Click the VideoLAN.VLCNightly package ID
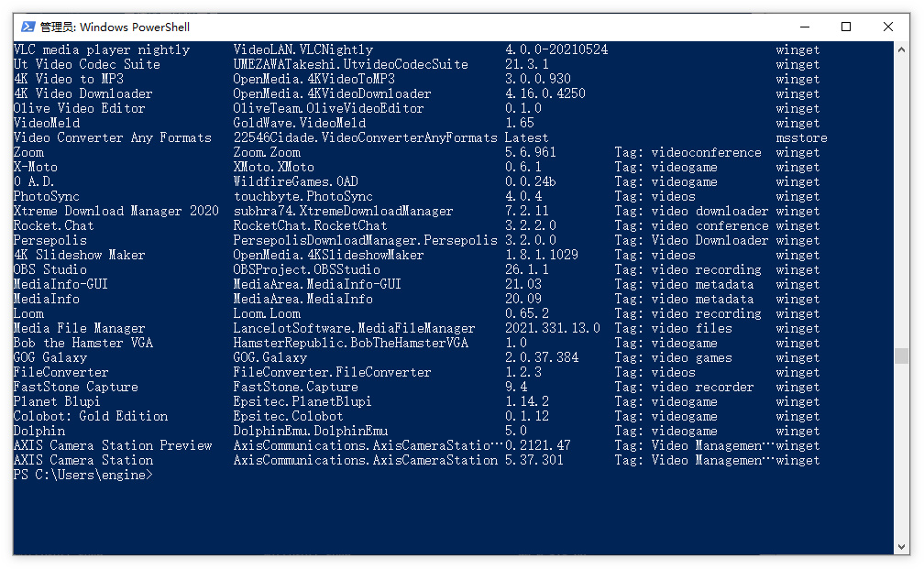Image resolution: width=924 pixels, height=569 pixels. 302,49
